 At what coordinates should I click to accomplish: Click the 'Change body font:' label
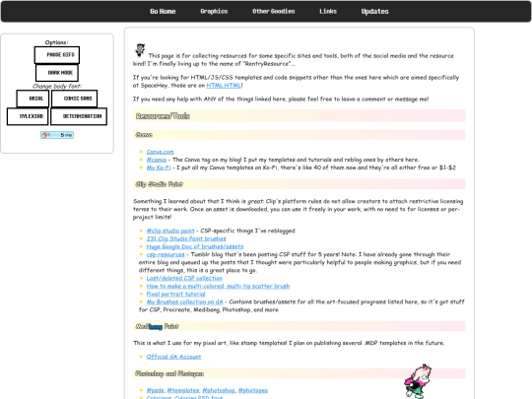tap(57, 86)
